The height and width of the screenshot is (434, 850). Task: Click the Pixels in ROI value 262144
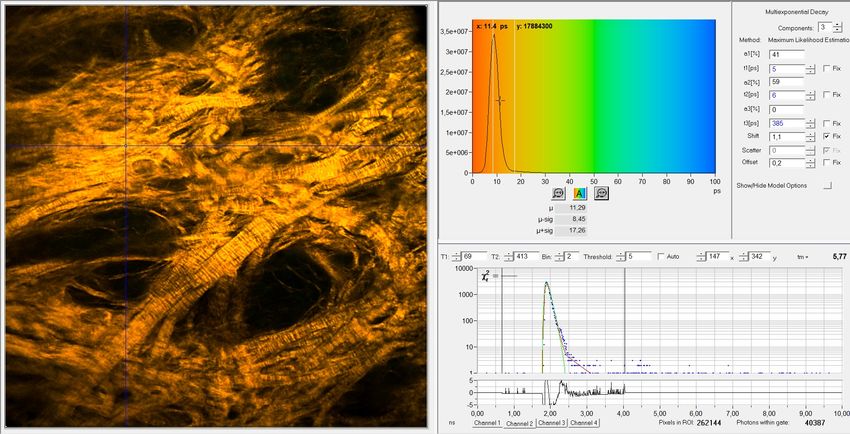point(709,423)
